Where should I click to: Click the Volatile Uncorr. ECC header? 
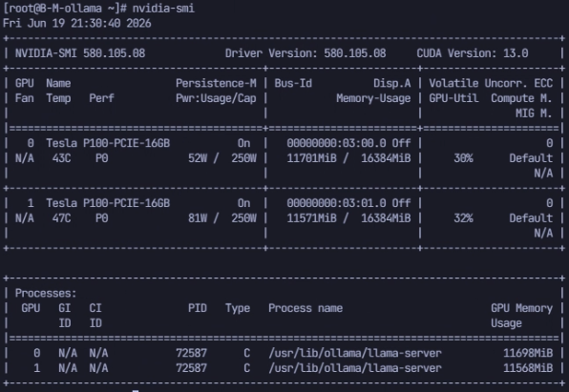click(491, 83)
